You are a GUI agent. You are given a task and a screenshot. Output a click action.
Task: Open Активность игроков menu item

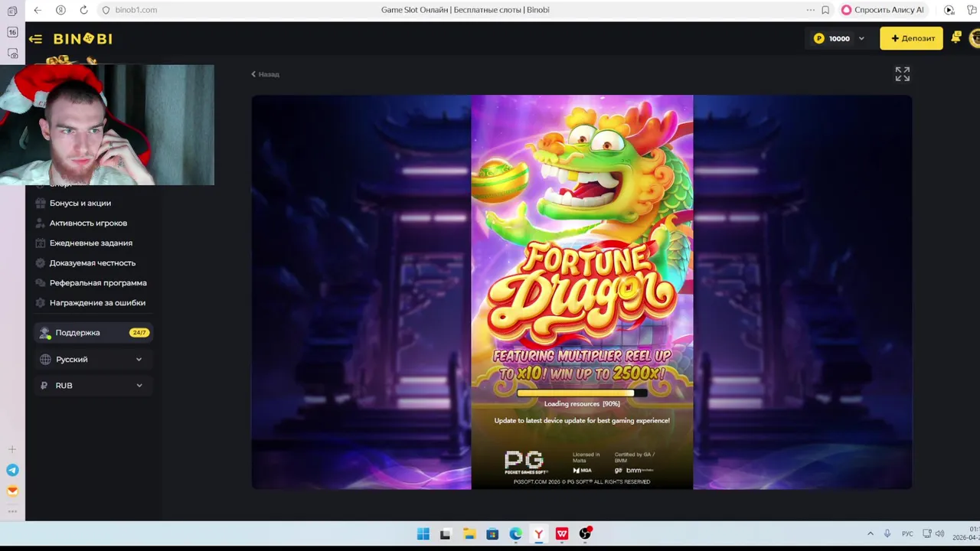point(88,223)
